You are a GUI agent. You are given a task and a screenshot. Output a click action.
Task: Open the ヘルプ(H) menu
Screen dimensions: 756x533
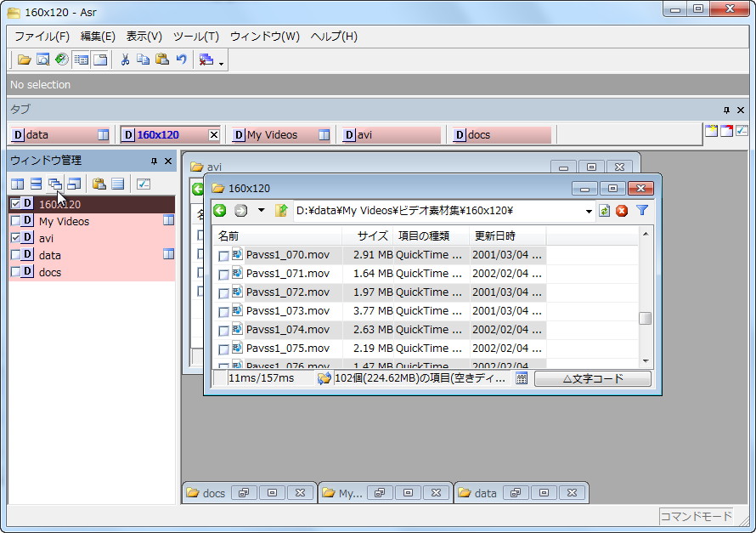334,37
